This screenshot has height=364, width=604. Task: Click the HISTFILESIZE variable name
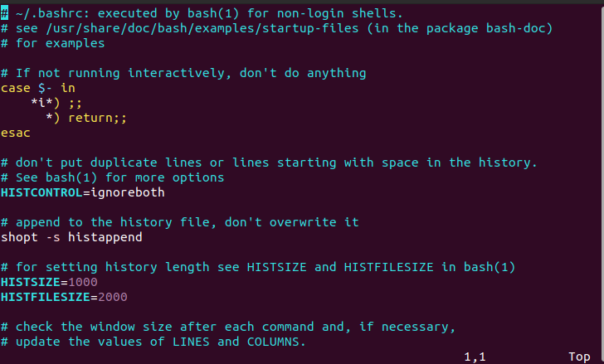click(46, 297)
